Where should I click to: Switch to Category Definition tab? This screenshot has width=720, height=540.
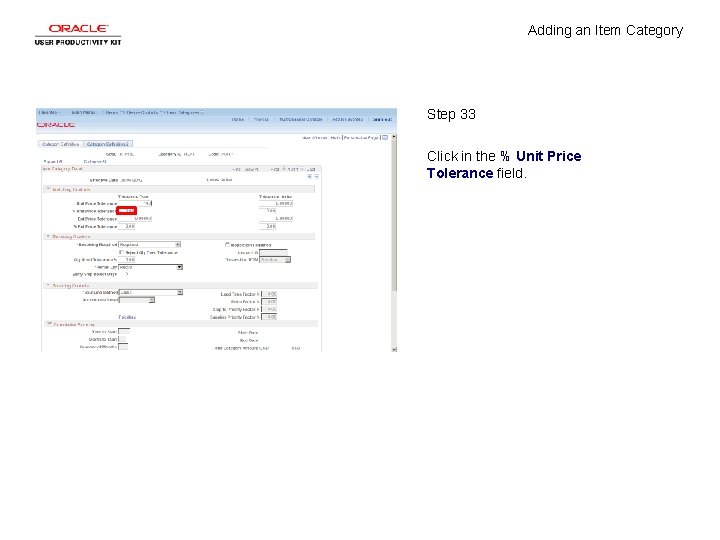coord(60,144)
